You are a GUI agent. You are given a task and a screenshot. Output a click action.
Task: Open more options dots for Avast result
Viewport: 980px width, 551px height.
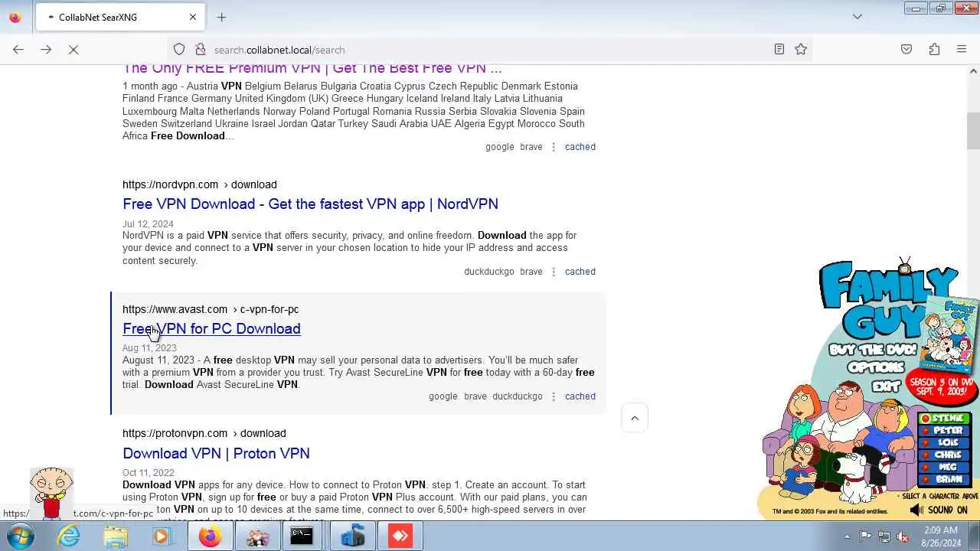[x=554, y=396]
